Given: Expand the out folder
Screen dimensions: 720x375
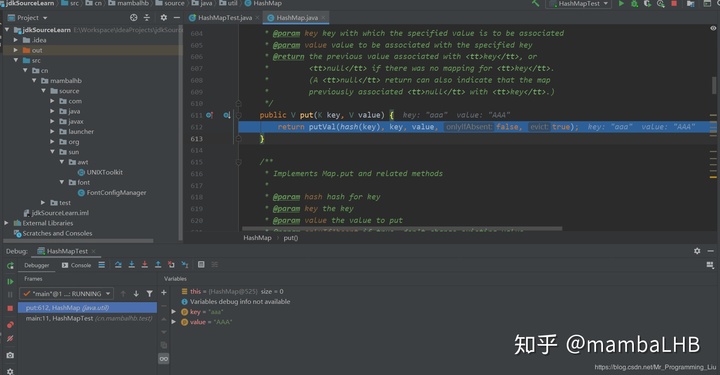Looking at the screenshot, I should pyautogui.click(x=16, y=50).
